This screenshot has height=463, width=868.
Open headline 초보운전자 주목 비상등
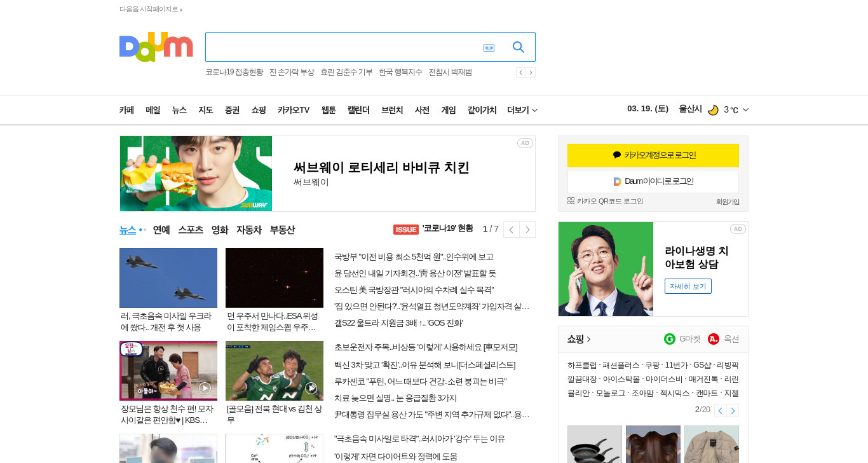(426, 347)
